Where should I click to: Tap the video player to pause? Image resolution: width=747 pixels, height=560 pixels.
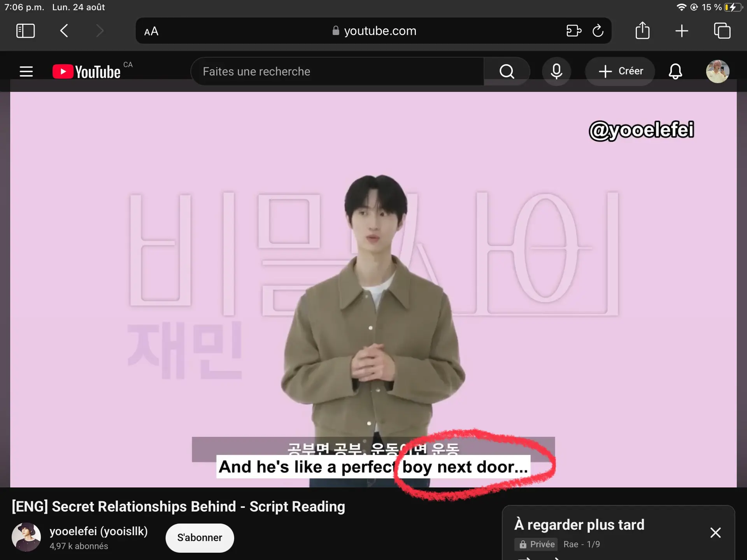(x=373, y=289)
